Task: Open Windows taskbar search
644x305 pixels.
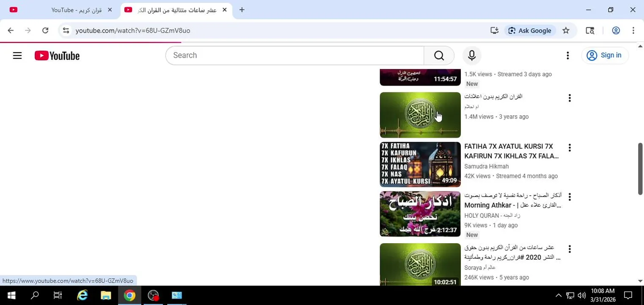Action: [35, 295]
